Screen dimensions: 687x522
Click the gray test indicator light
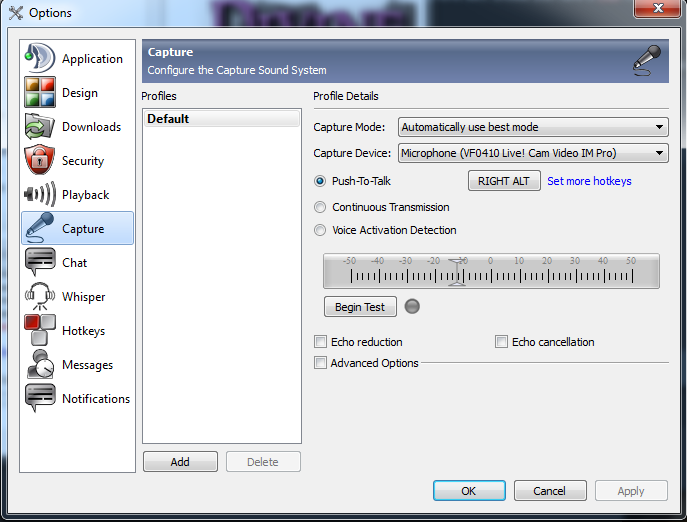click(x=412, y=306)
